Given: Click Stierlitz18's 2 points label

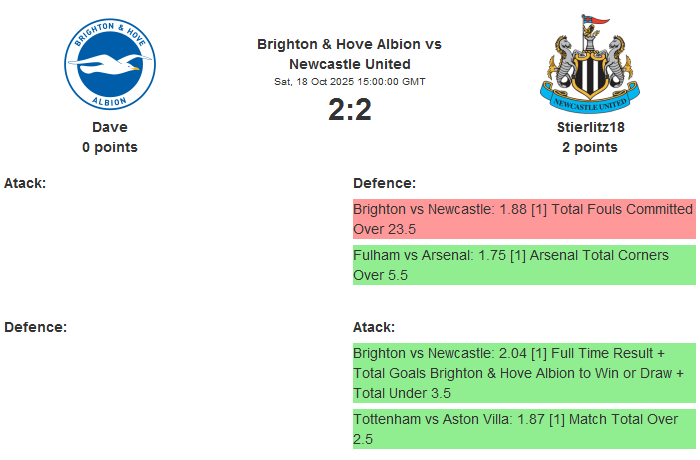Looking at the screenshot, I should (x=589, y=147).
